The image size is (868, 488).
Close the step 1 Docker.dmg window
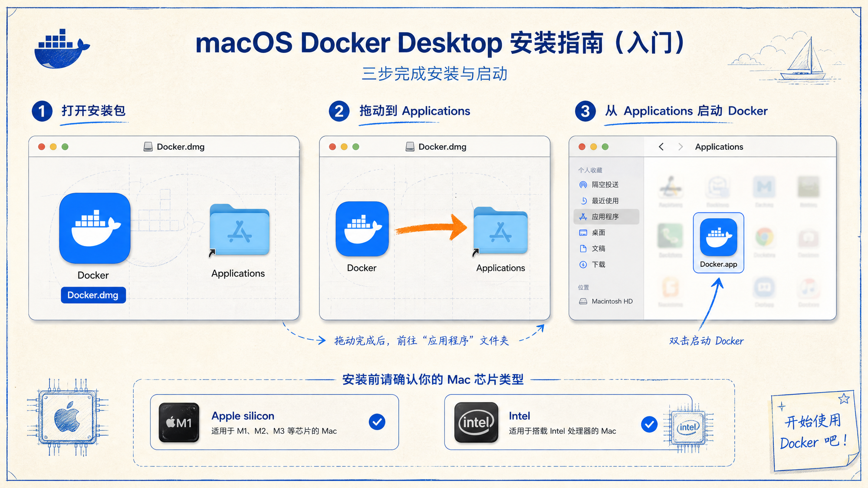(42, 147)
